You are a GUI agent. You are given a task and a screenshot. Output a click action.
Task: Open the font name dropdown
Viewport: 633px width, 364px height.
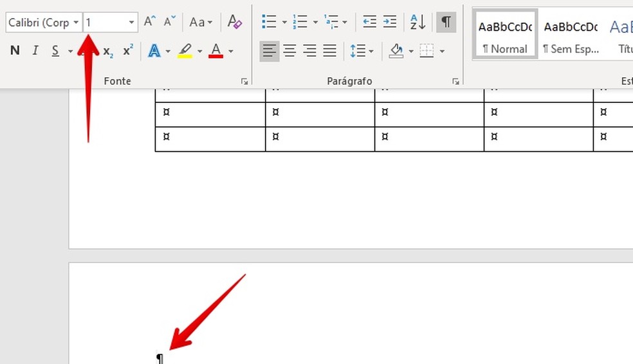tap(75, 23)
